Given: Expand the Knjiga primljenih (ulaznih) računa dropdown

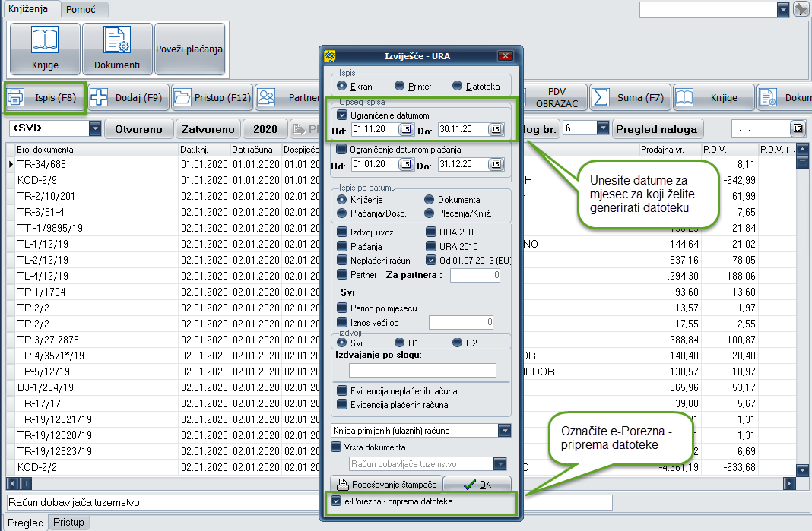Looking at the screenshot, I should pos(504,431).
